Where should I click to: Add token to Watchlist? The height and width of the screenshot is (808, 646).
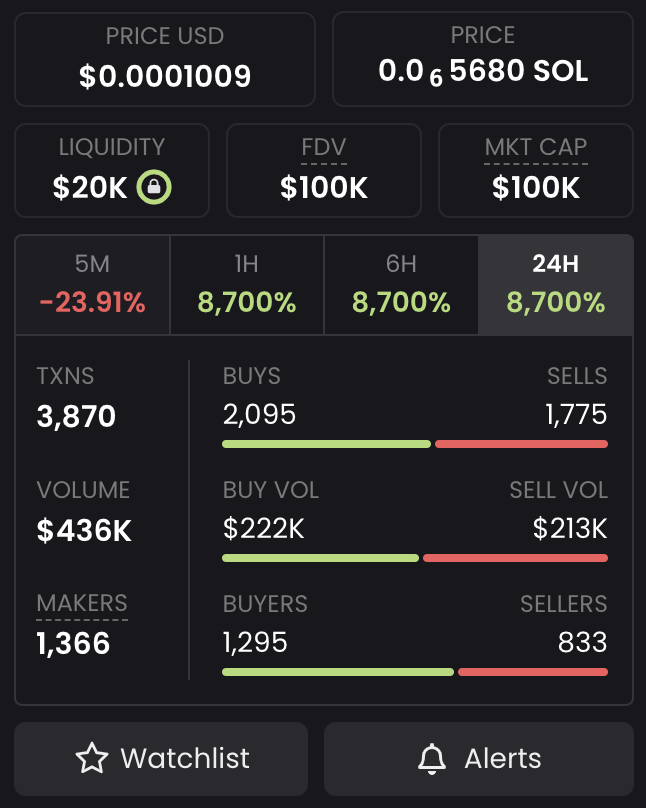(161, 759)
